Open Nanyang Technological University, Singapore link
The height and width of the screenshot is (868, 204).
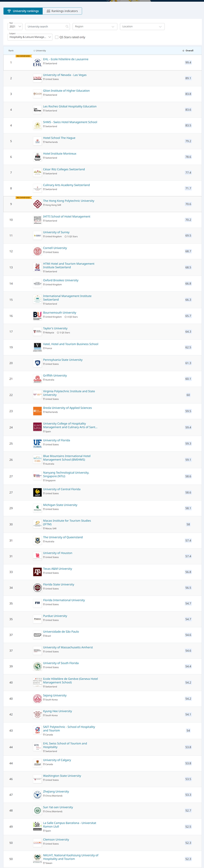click(66, 474)
